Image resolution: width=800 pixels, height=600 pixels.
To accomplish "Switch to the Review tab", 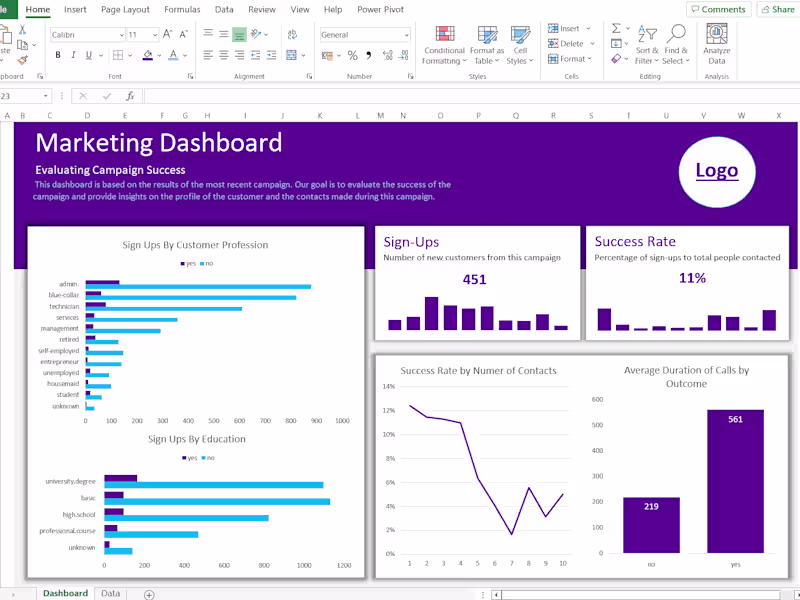I will (x=262, y=9).
